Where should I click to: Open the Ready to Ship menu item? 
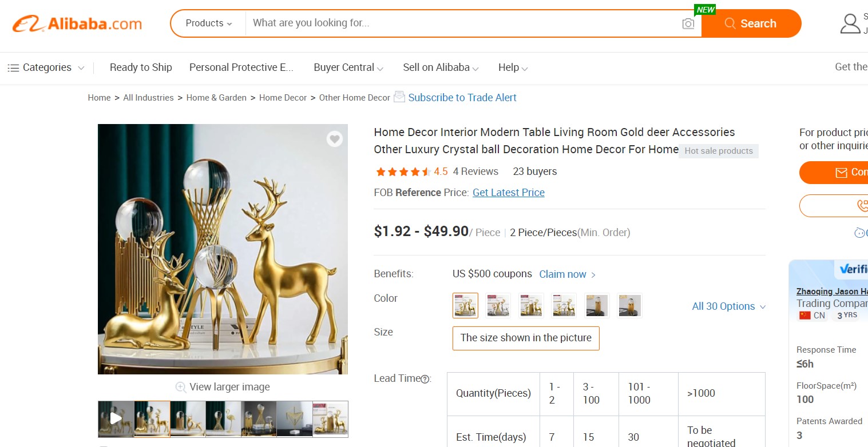coord(141,67)
